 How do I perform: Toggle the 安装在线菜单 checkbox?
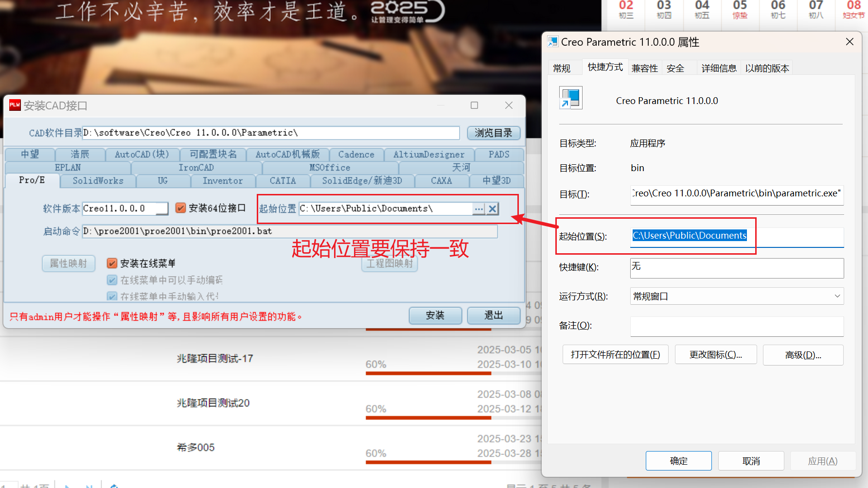coord(112,263)
